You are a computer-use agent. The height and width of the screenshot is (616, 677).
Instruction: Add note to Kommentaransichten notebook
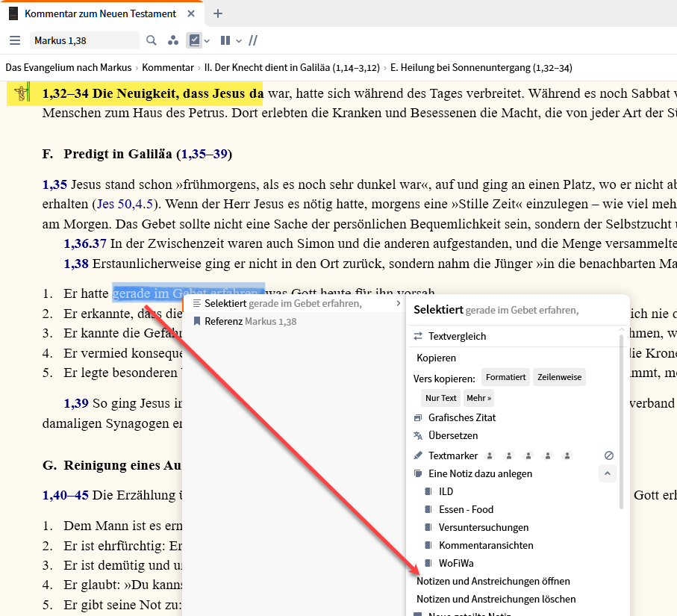click(x=486, y=546)
